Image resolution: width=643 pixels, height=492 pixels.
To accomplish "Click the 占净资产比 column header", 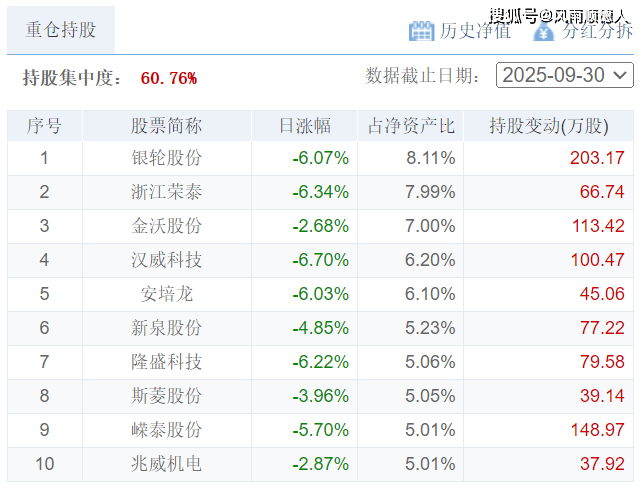I will (410, 126).
